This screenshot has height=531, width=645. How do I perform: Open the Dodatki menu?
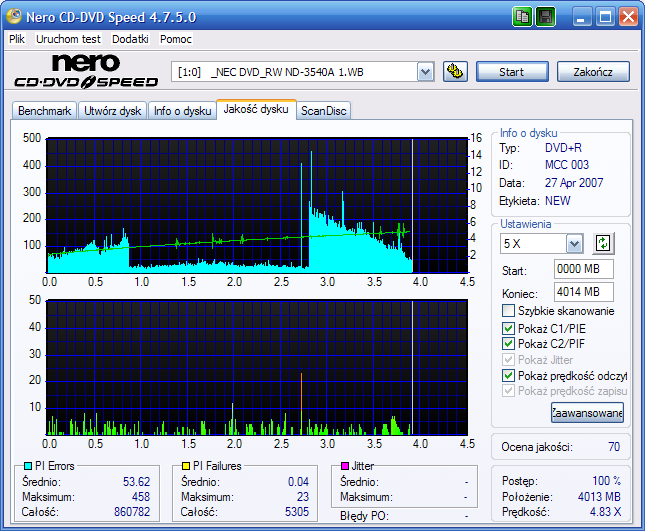point(130,39)
